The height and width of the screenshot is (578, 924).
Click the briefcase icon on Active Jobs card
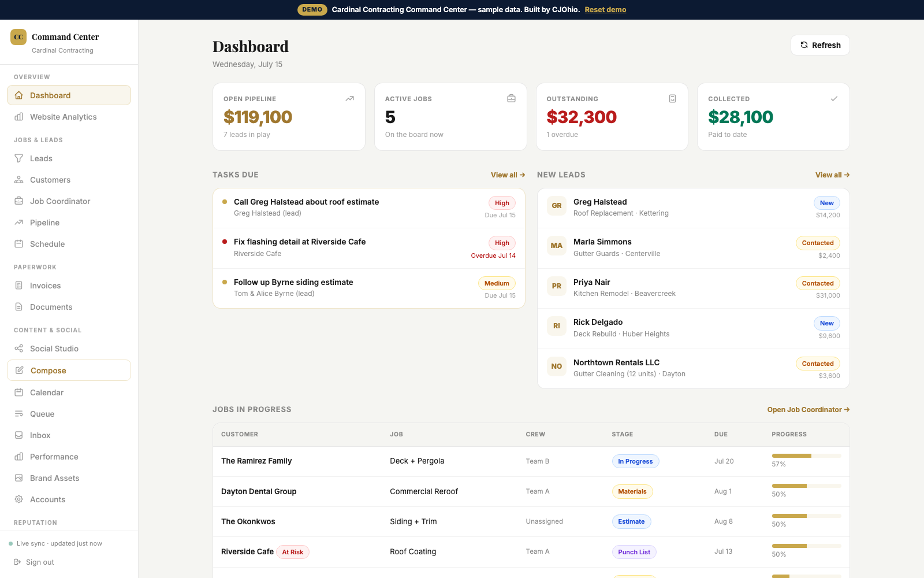(x=511, y=99)
